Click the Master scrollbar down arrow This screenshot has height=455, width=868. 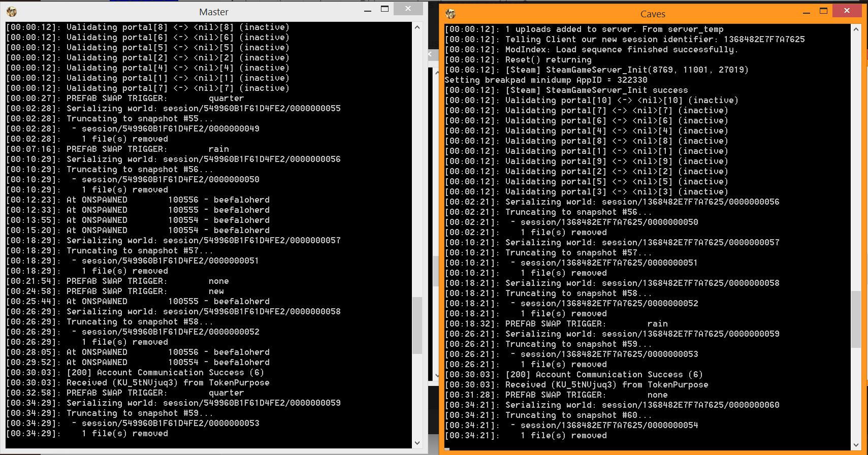coord(417,443)
